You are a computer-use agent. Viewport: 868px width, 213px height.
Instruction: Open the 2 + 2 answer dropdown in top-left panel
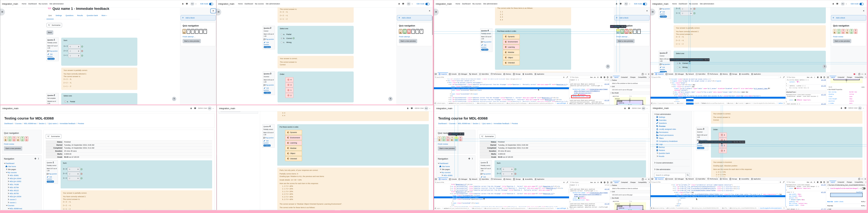click(74, 51)
